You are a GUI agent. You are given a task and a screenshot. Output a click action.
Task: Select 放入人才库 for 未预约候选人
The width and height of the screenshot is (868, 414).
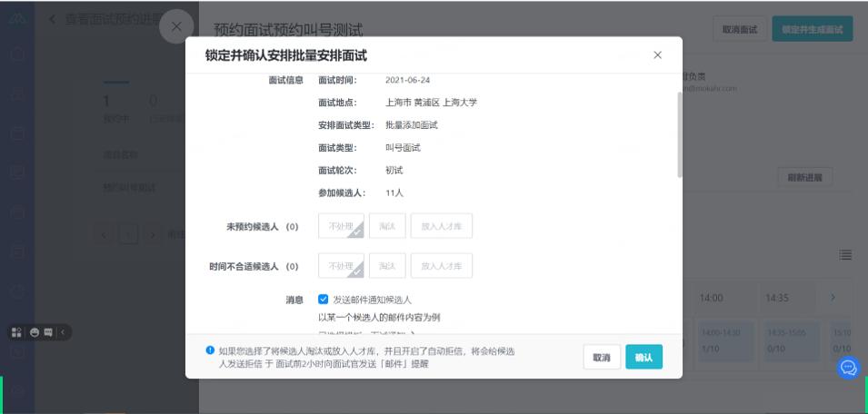[441, 226]
